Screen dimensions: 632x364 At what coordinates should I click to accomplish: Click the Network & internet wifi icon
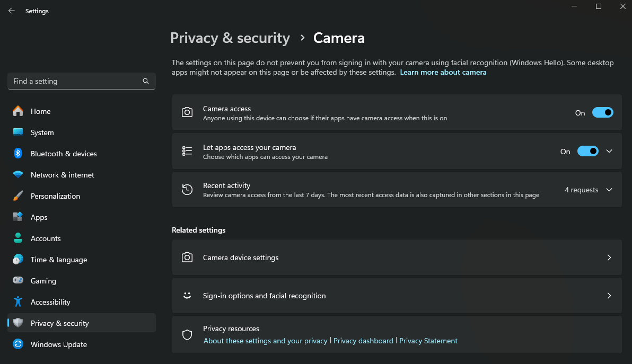[18, 175]
